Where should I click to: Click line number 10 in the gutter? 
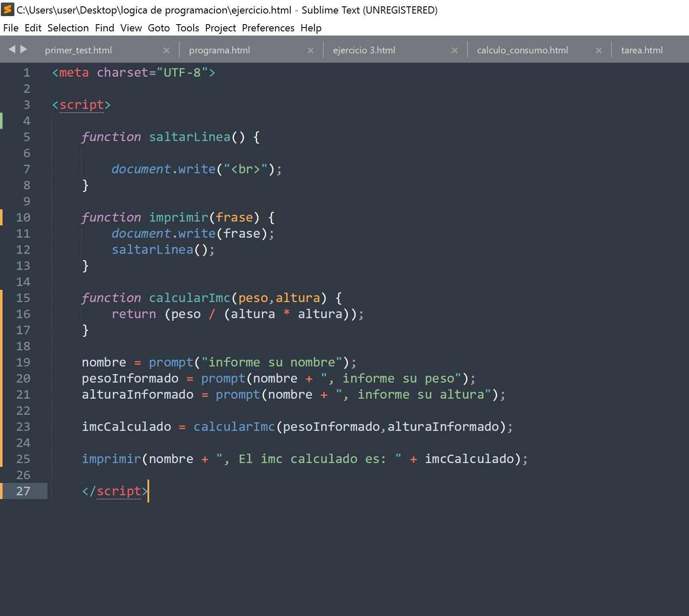pos(23,218)
